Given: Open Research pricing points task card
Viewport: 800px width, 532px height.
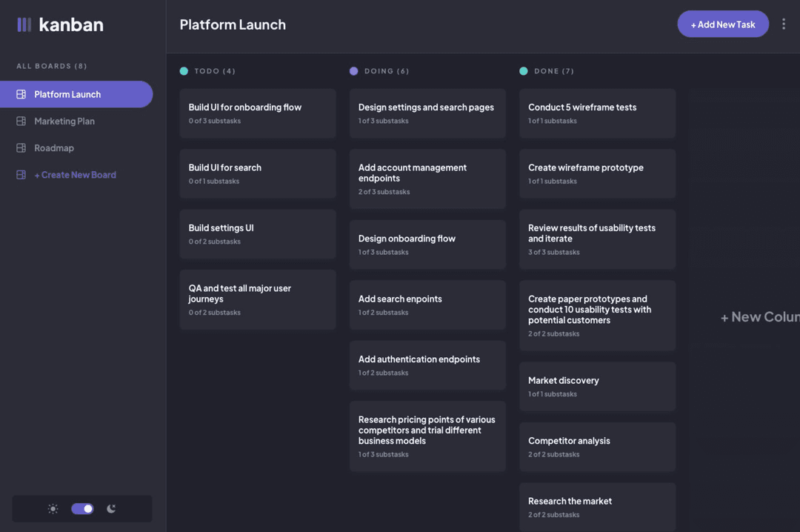Looking at the screenshot, I should point(427,436).
